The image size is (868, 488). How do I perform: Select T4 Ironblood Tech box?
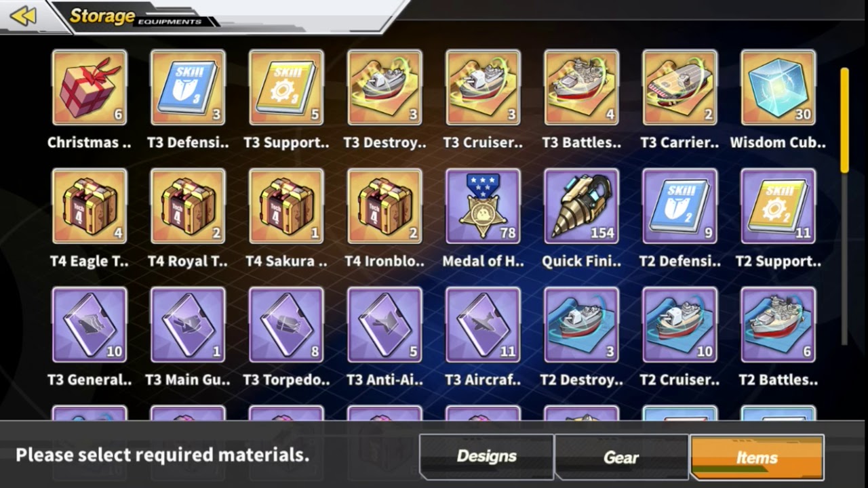(x=384, y=206)
